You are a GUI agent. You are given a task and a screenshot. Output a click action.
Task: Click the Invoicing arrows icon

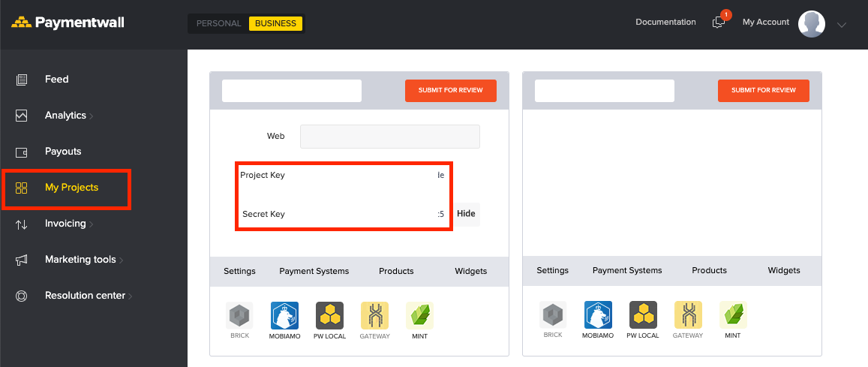click(22, 224)
